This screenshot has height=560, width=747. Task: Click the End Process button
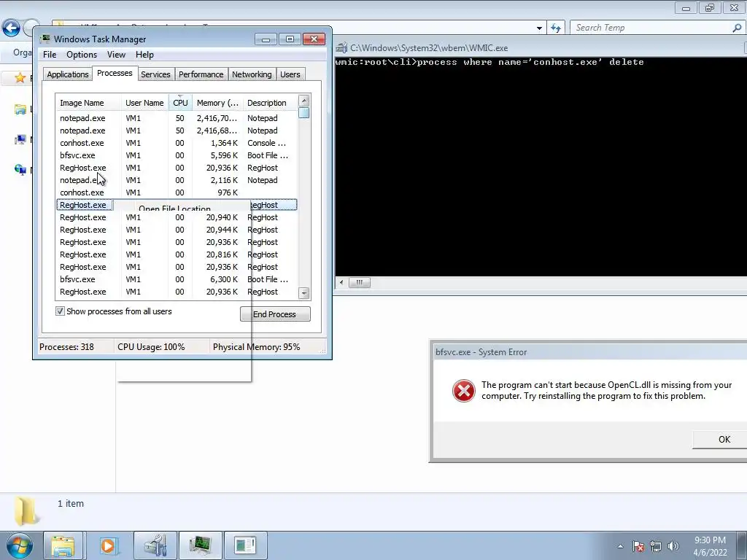point(275,314)
